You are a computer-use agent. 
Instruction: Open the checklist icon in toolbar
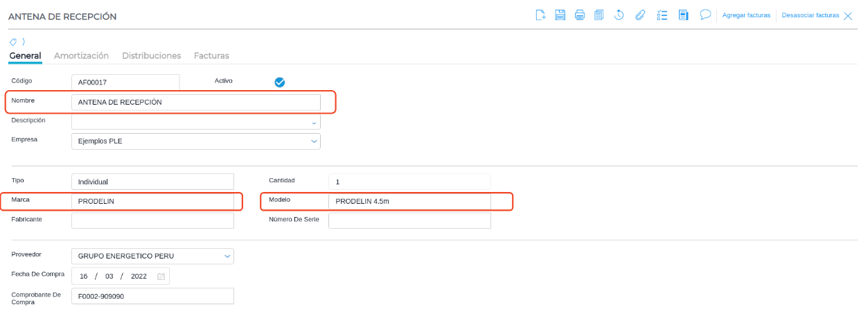coord(662,15)
